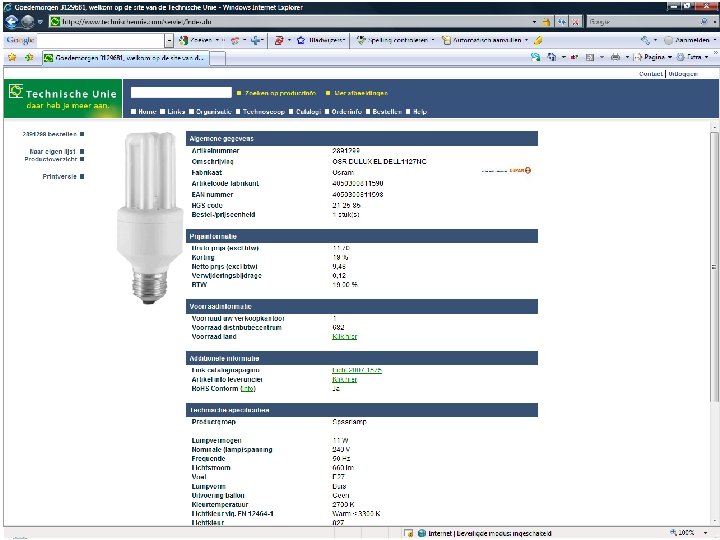
Task: Click the Stop loading red X icon
Action: [x=575, y=22]
